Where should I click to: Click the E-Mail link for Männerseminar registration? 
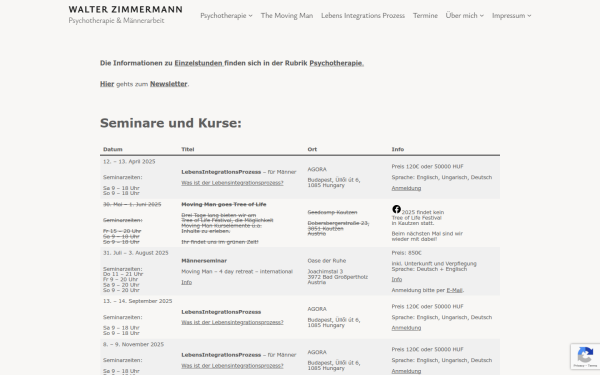[454, 290]
